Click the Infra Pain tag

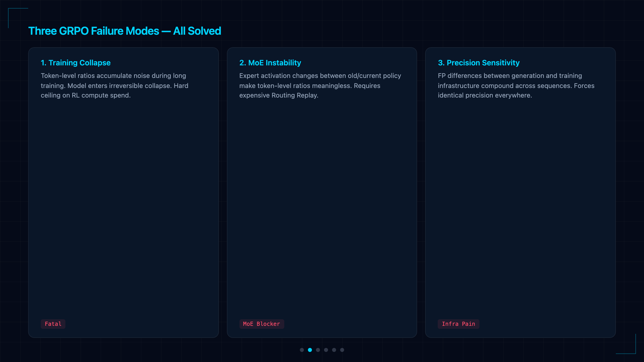pos(459,324)
